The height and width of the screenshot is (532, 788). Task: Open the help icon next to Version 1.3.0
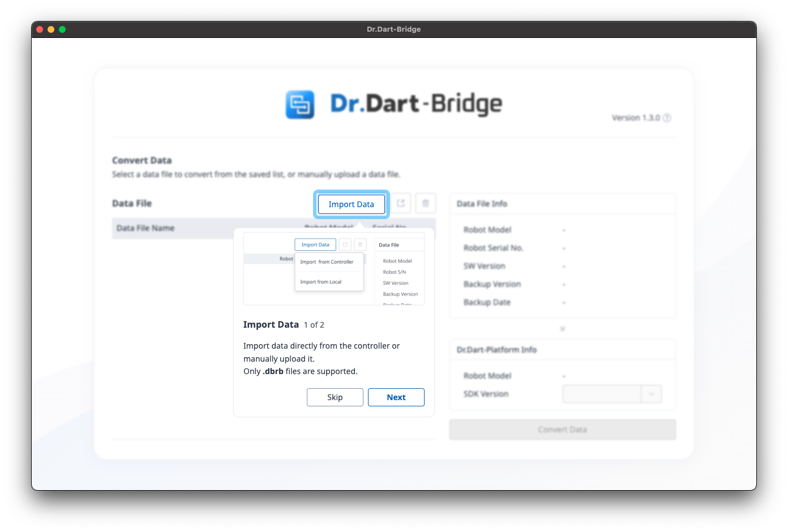[x=667, y=118]
